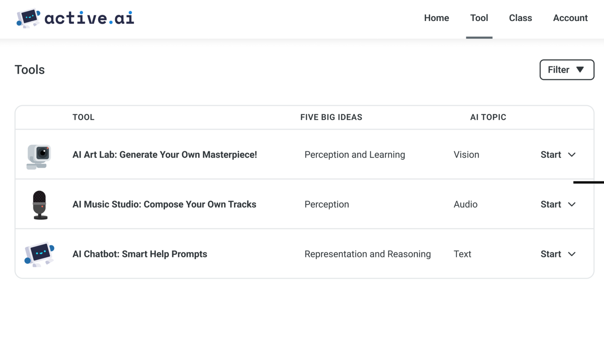Expand the AI Art Lab row chevron
The height and width of the screenshot is (364, 604).
coord(572,155)
